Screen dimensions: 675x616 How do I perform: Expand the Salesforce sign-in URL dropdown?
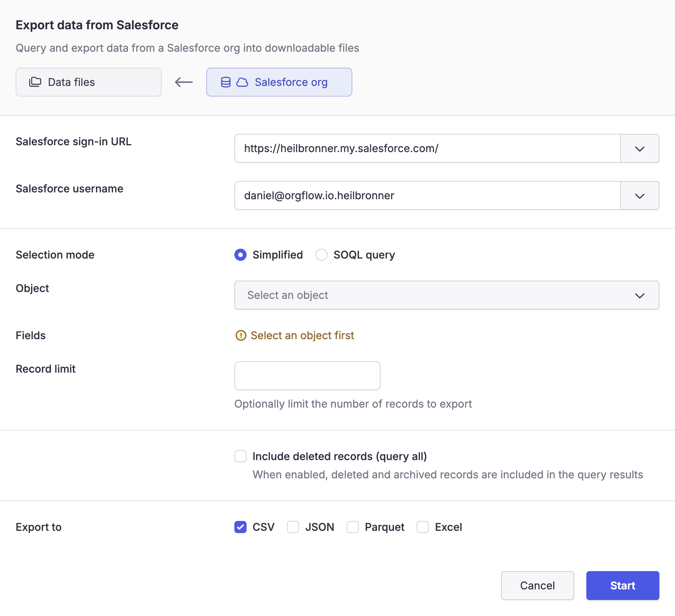[x=640, y=148]
